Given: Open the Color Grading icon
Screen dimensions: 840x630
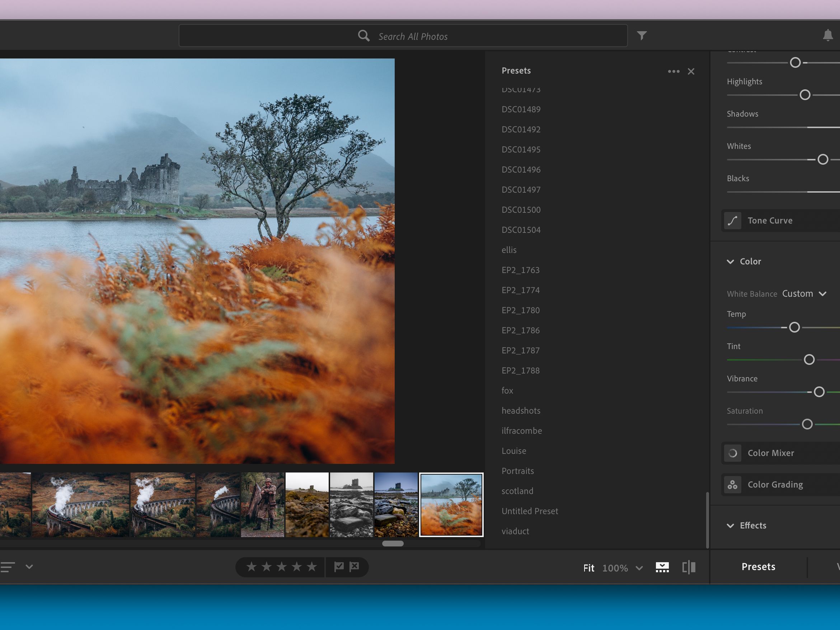Looking at the screenshot, I should tap(732, 485).
